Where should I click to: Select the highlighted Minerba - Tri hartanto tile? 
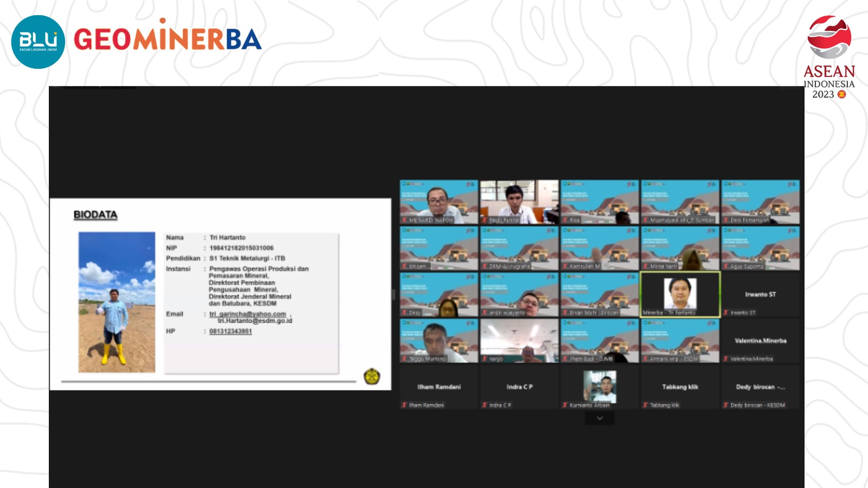680,294
